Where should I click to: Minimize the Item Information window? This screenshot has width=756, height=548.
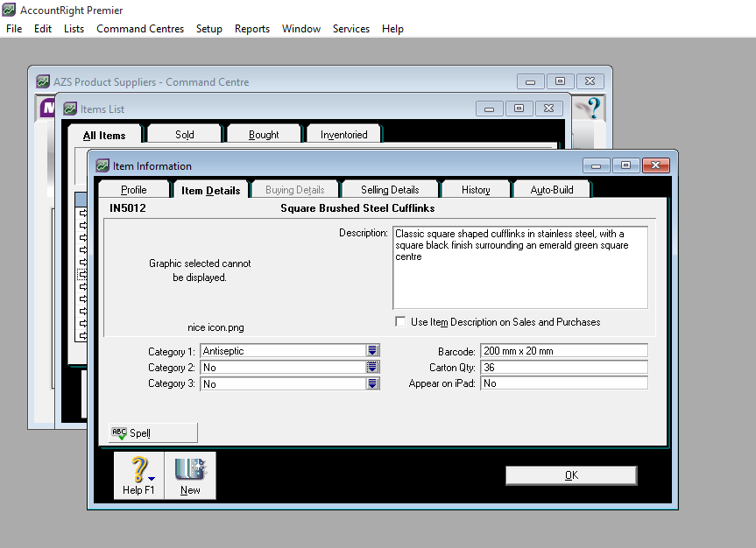tap(596, 165)
